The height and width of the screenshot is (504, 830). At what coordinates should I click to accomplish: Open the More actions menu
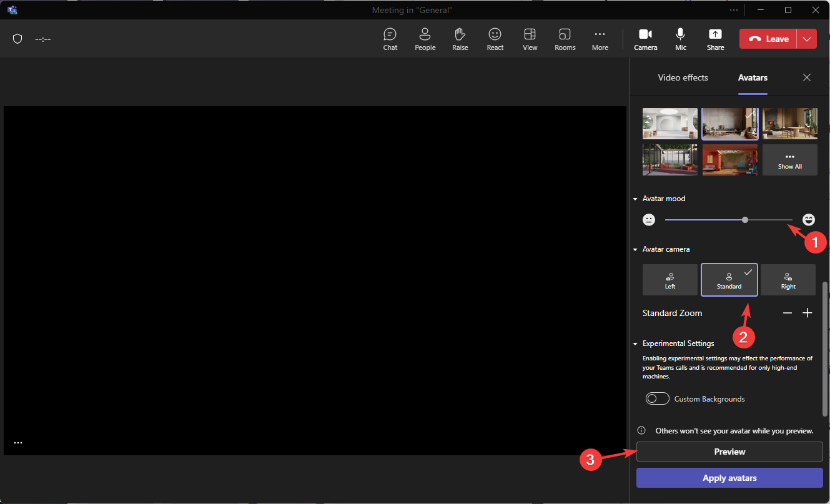click(600, 39)
